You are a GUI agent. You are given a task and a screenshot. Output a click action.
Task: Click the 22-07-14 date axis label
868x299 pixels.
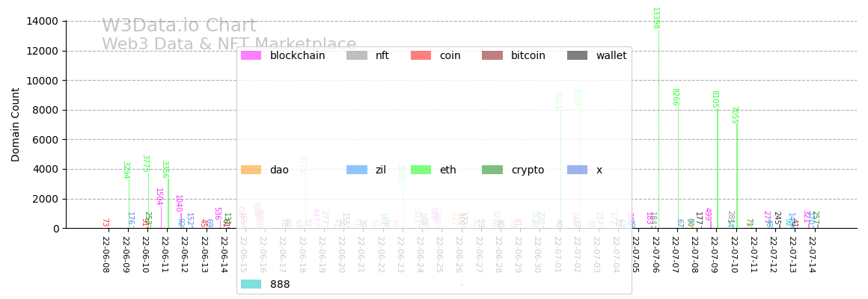[x=811, y=256]
